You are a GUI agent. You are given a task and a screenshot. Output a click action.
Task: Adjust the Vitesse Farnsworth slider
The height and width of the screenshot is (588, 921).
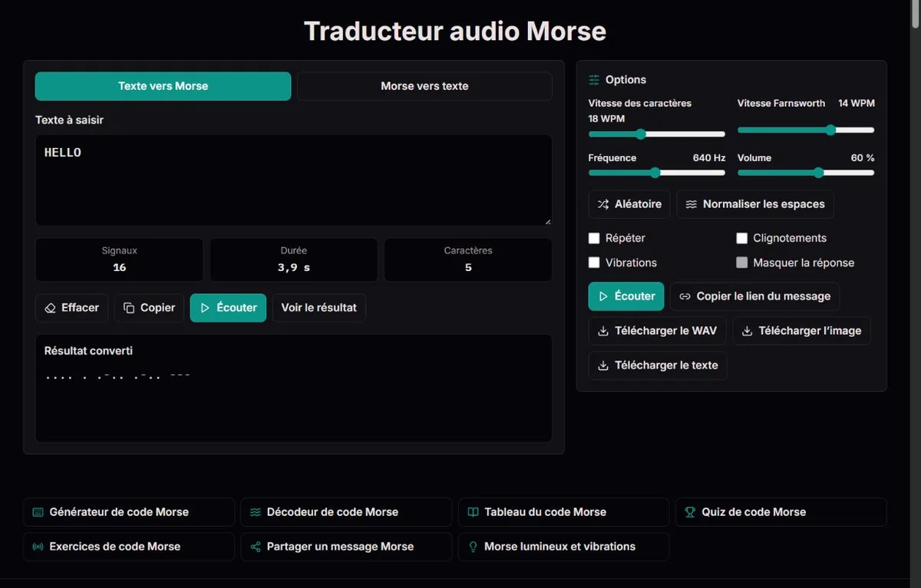pyautogui.click(x=806, y=130)
